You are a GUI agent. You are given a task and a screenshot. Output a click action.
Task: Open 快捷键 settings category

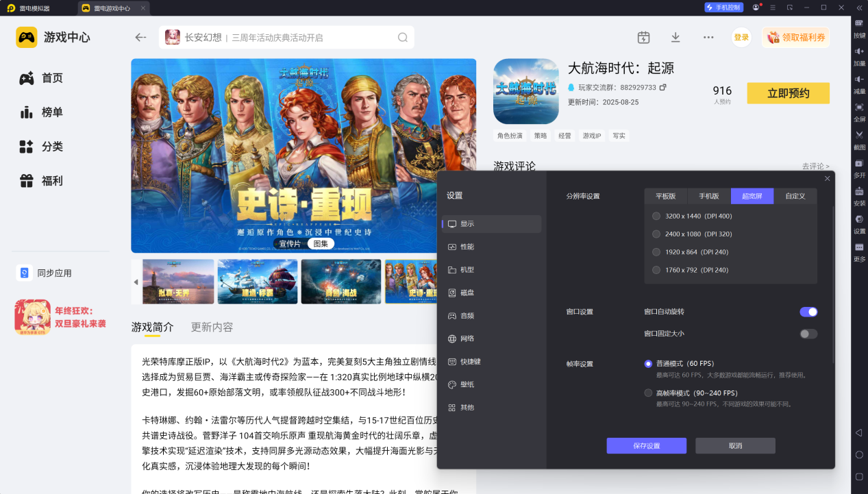491,362
